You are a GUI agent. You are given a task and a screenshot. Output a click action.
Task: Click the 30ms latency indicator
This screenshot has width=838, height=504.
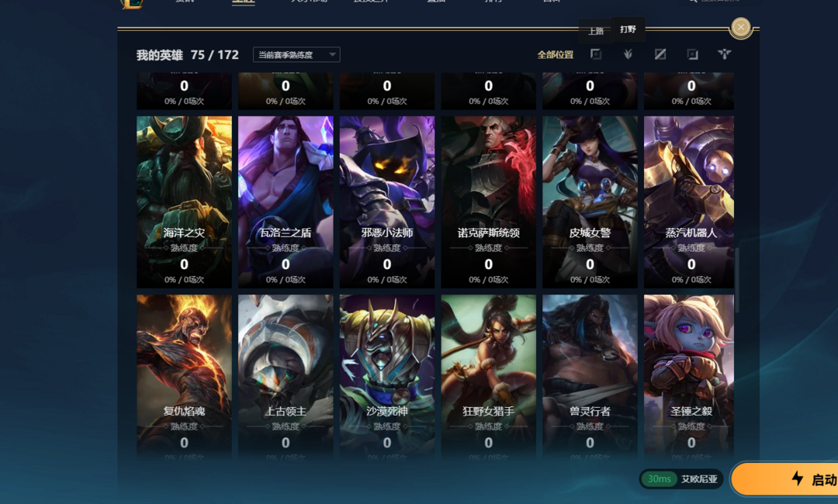click(x=659, y=479)
